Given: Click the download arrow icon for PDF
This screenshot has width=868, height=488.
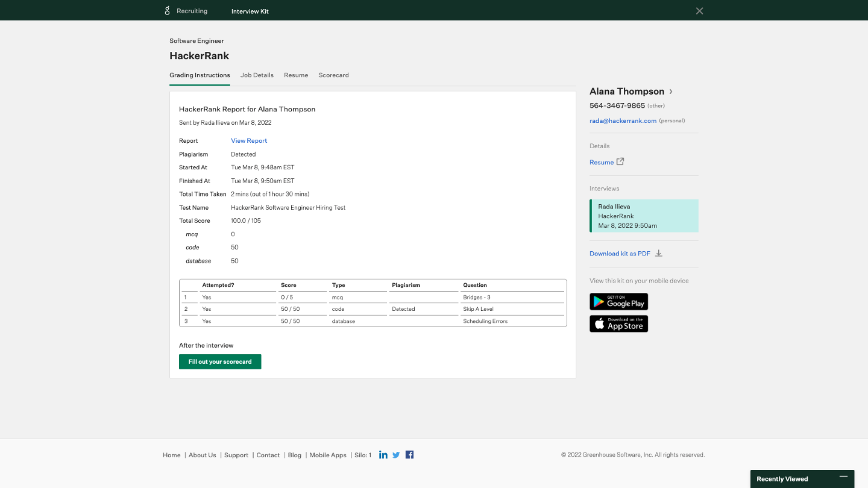Looking at the screenshot, I should pos(659,254).
